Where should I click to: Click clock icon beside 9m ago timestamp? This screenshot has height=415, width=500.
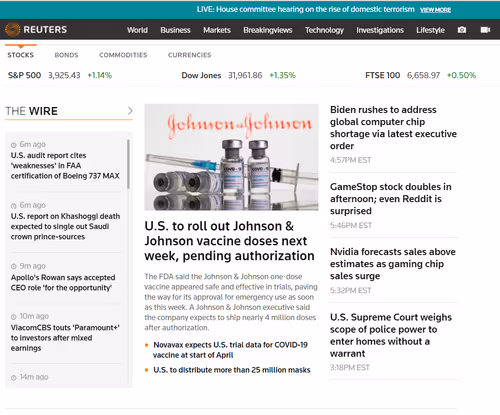point(14,266)
